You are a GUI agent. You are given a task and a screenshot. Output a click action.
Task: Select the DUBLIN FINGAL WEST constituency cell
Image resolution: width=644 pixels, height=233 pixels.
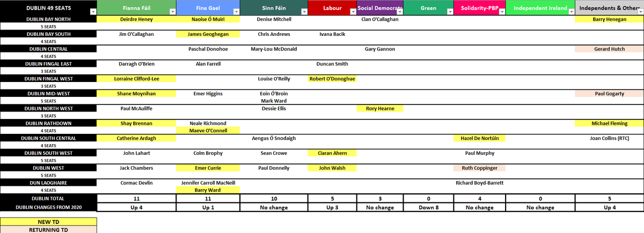pos(48,79)
